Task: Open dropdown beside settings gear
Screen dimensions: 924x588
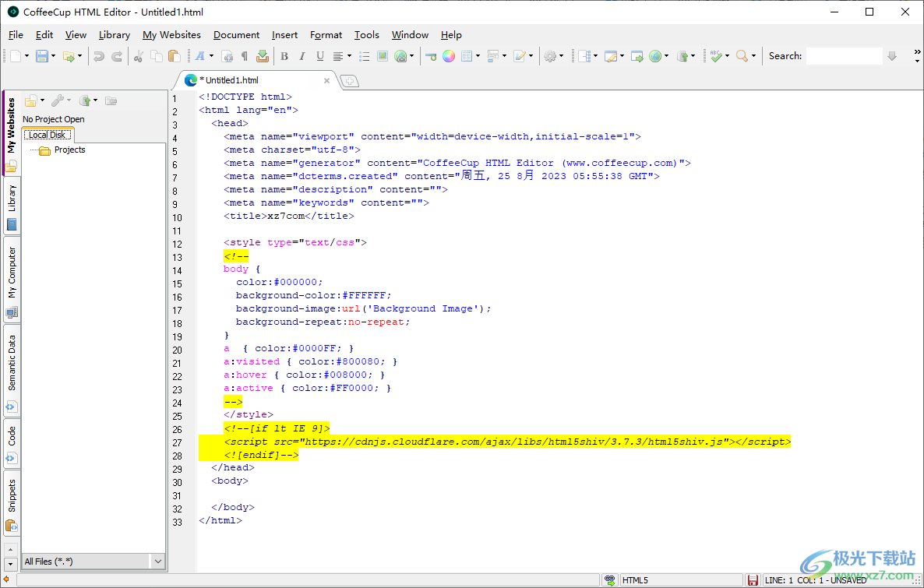Action: click(561, 56)
